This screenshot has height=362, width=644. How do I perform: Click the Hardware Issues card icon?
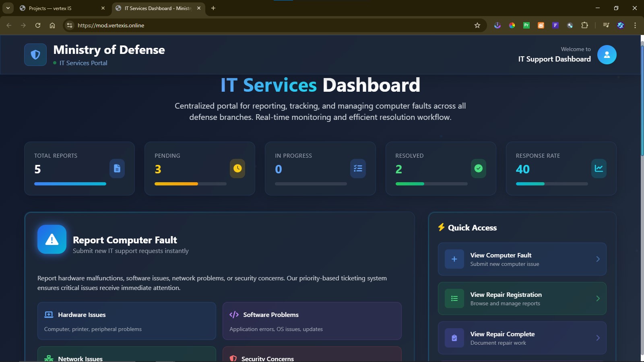[48, 315]
